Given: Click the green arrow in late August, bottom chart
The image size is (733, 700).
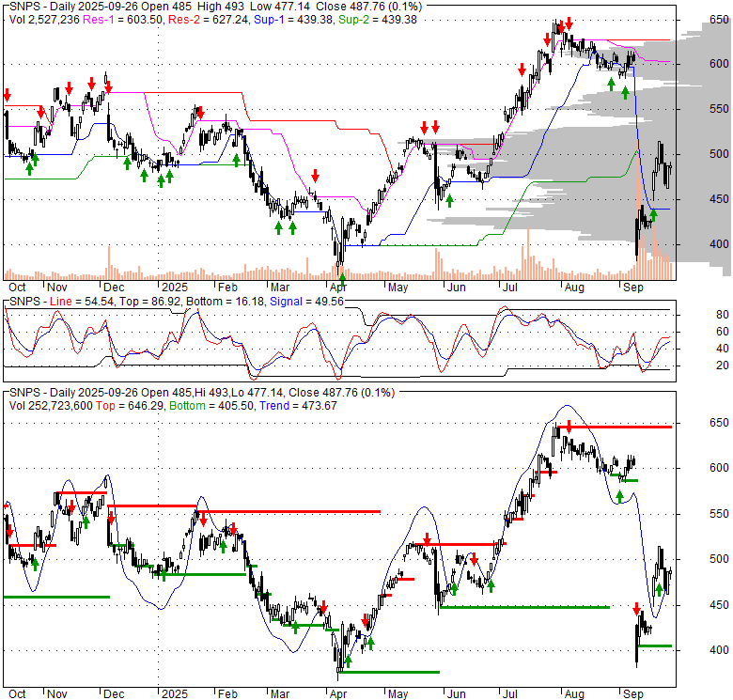Looking at the screenshot, I should click(620, 497).
